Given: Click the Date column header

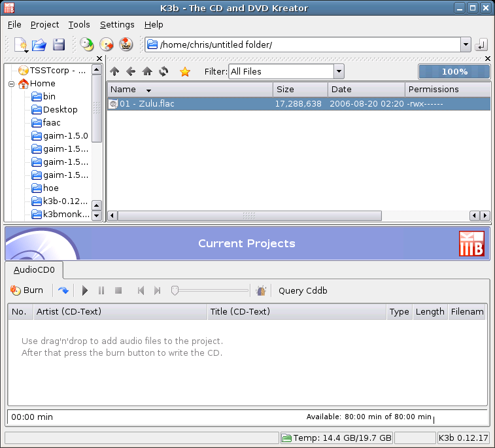Looking at the screenshot, I should pyautogui.click(x=367, y=90).
